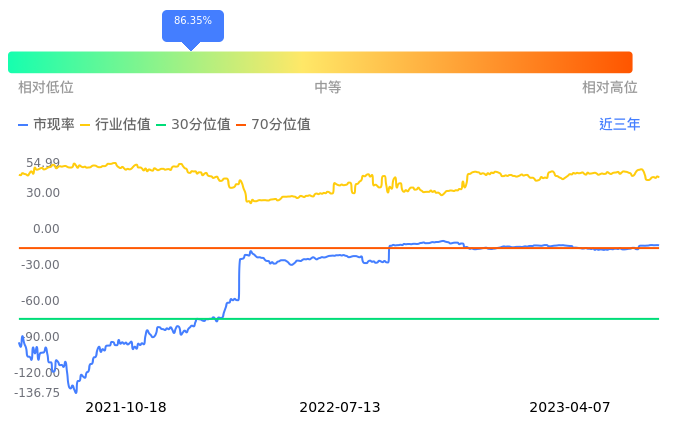Hide the 行业估值 legend series

(x=115, y=125)
